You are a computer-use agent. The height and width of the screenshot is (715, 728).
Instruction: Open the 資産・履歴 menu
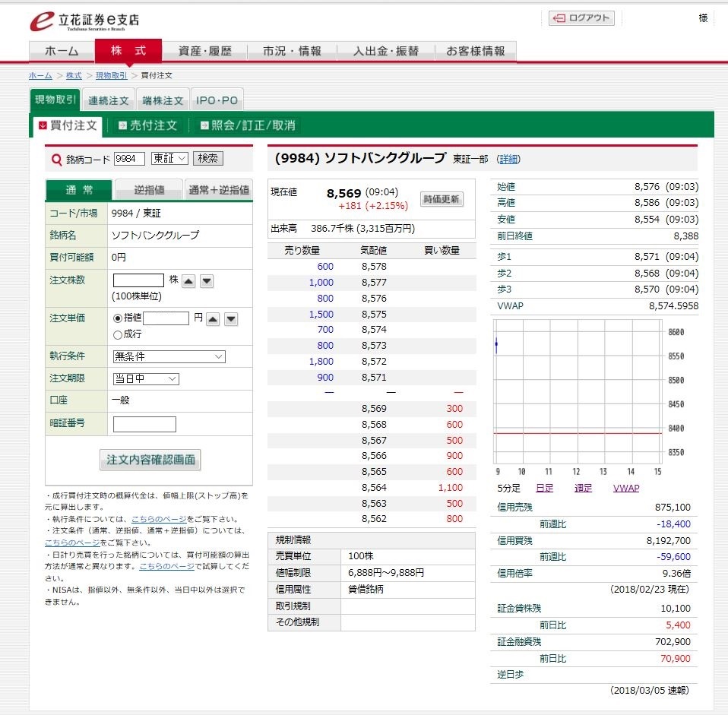pos(204,51)
